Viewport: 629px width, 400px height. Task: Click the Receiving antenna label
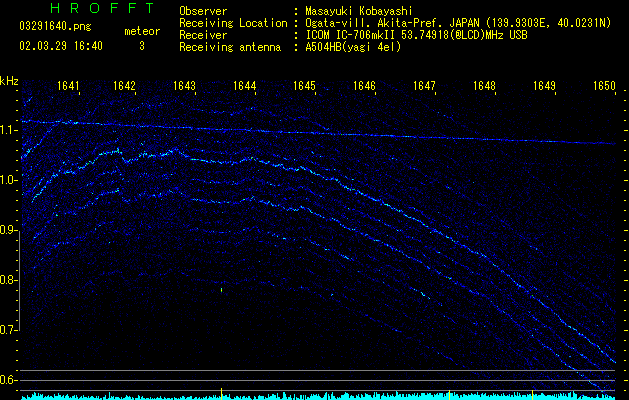[x=230, y=47]
